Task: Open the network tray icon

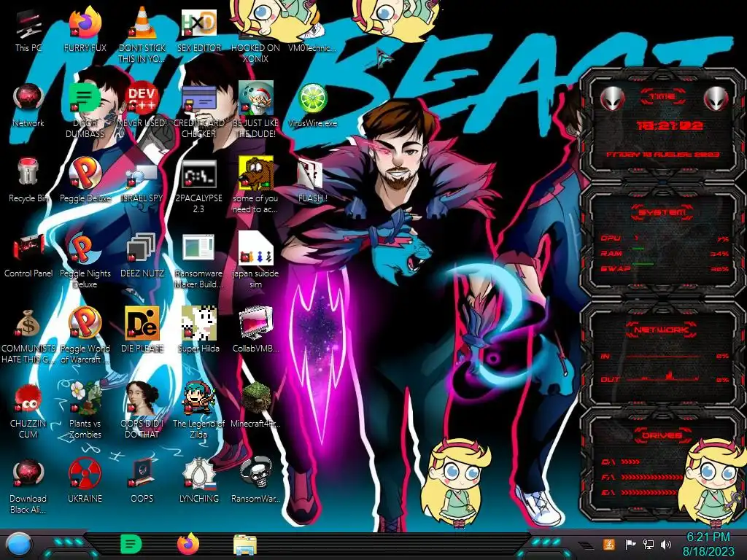Action: click(649, 545)
